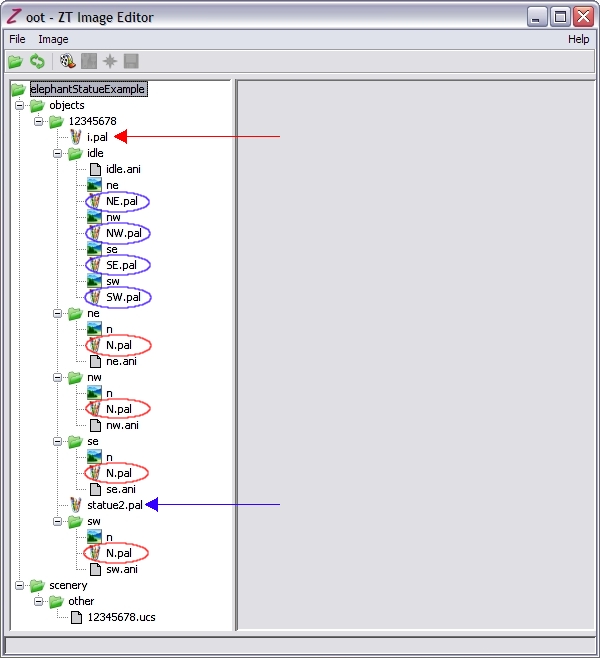Select the SW.pal palette in idle folder
This screenshot has height=658, width=600.
click(121, 297)
